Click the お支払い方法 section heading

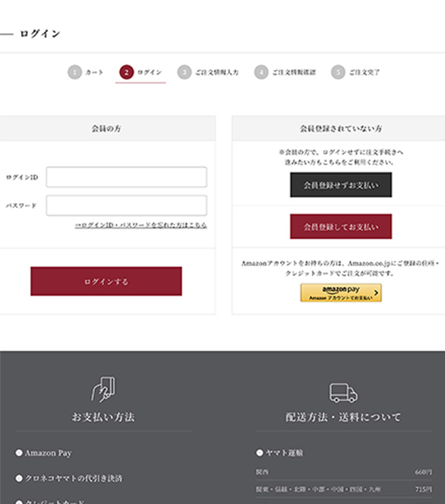tap(103, 417)
